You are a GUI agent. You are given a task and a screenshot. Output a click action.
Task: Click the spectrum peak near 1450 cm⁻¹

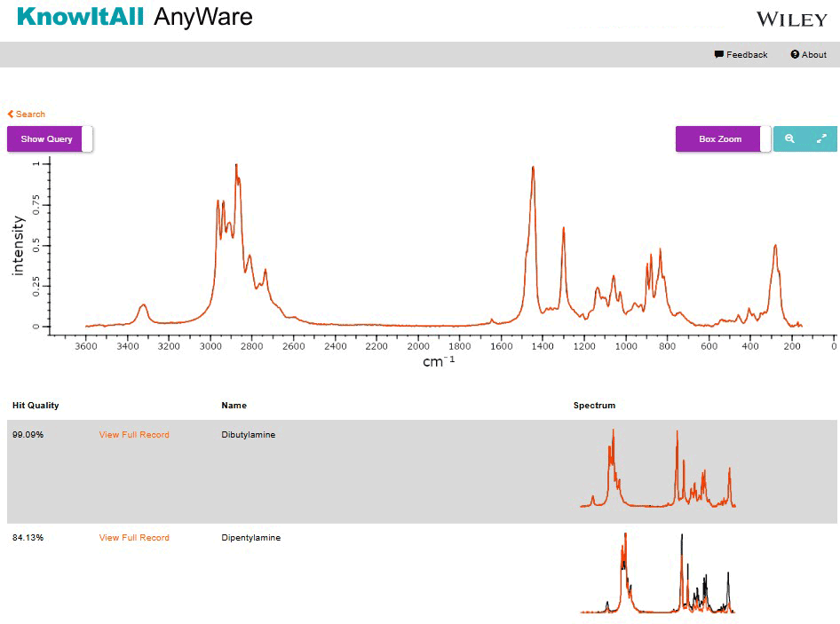(533, 169)
